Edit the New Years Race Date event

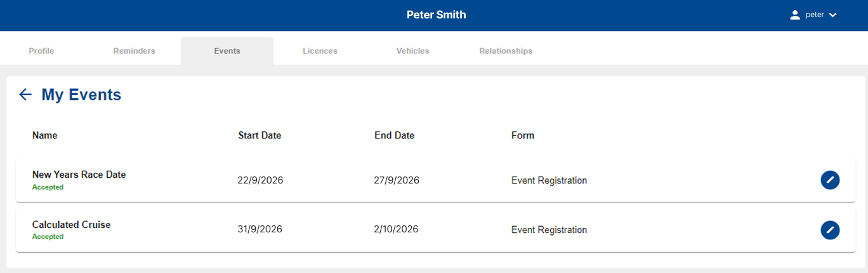tap(830, 180)
